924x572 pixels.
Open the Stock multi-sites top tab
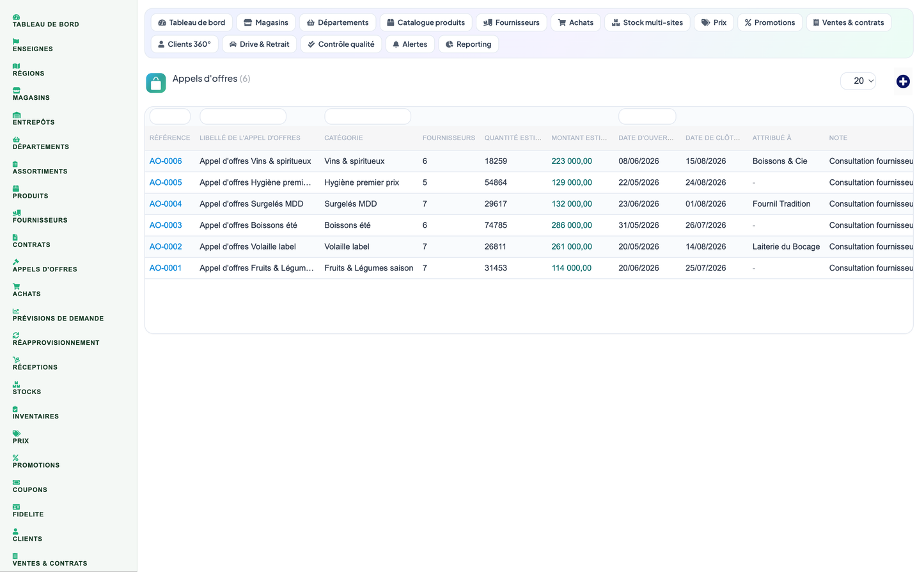point(647,22)
